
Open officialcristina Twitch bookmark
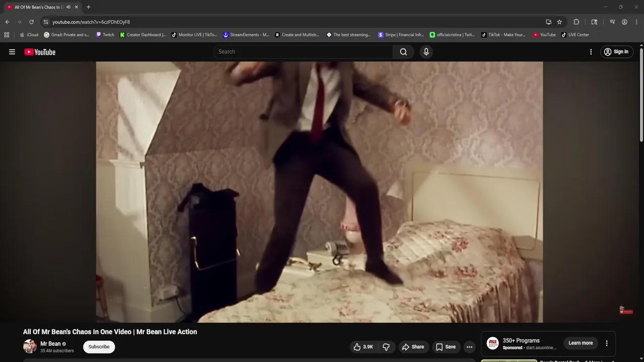click(452, 35)
